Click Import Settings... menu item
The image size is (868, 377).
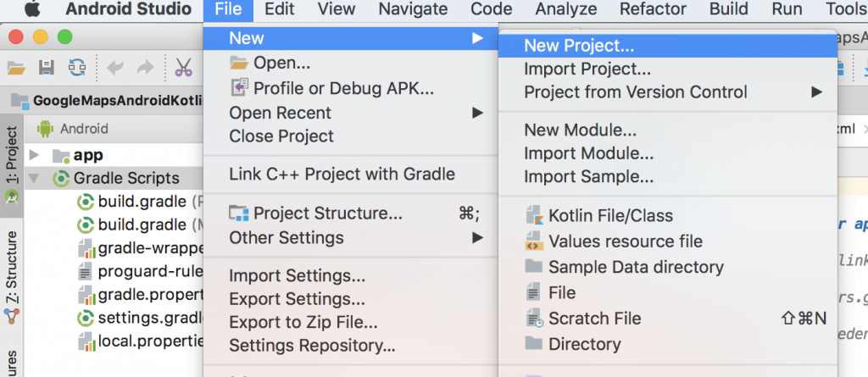(x=350, y=275)
